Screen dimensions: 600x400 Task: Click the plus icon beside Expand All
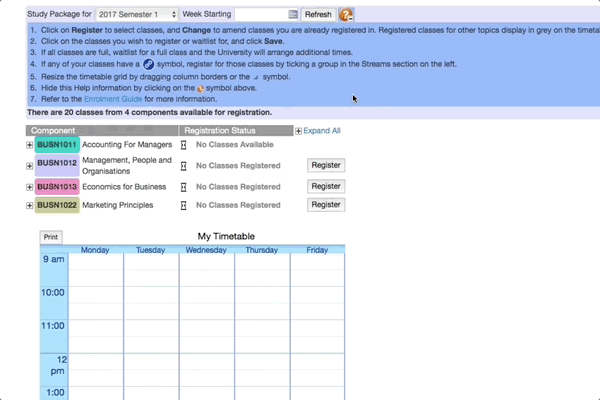coord(298,131)
